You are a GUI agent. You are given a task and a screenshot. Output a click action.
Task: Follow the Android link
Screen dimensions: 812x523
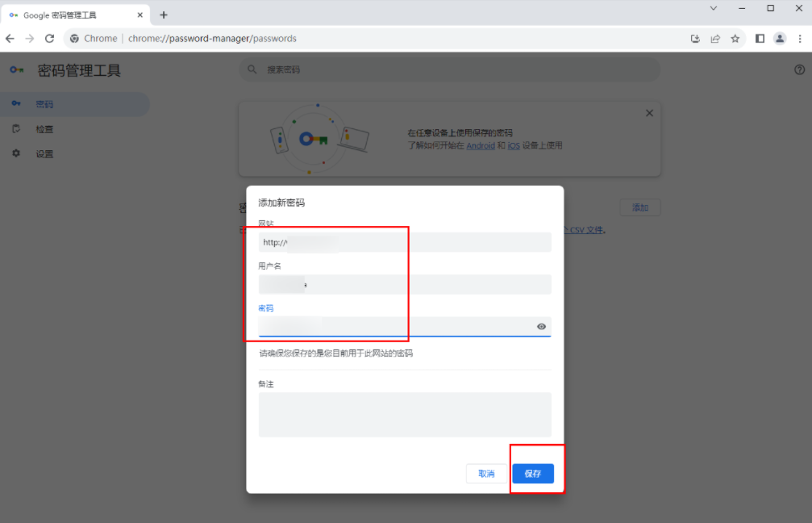(x=481, y=145)
